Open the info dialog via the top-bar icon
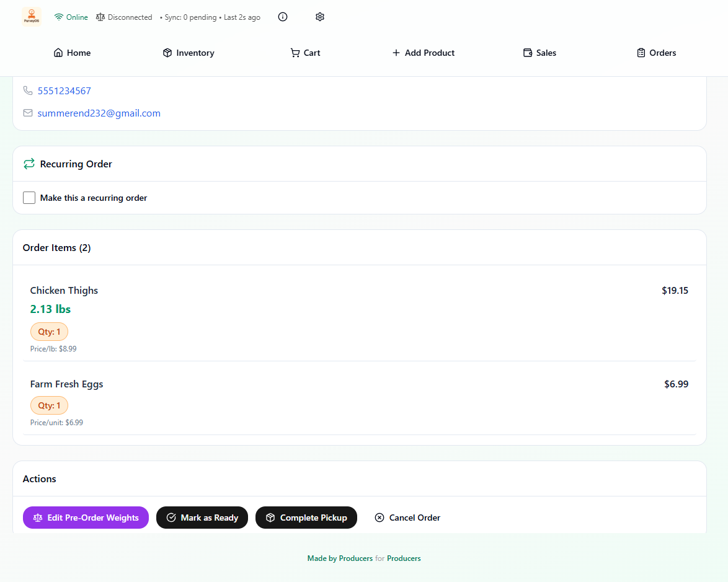Image resolution: width=728 pixels, height=582 pixels. tap(283, 17)
